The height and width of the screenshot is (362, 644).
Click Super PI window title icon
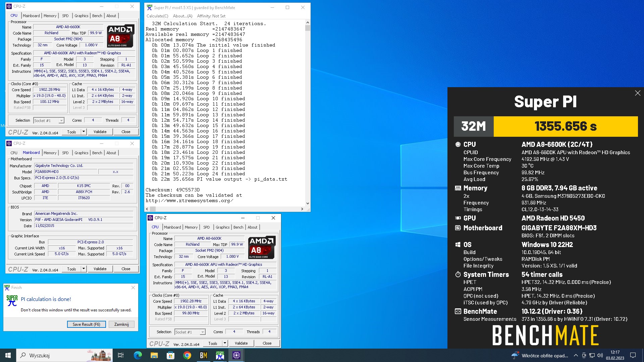(150, 7)
